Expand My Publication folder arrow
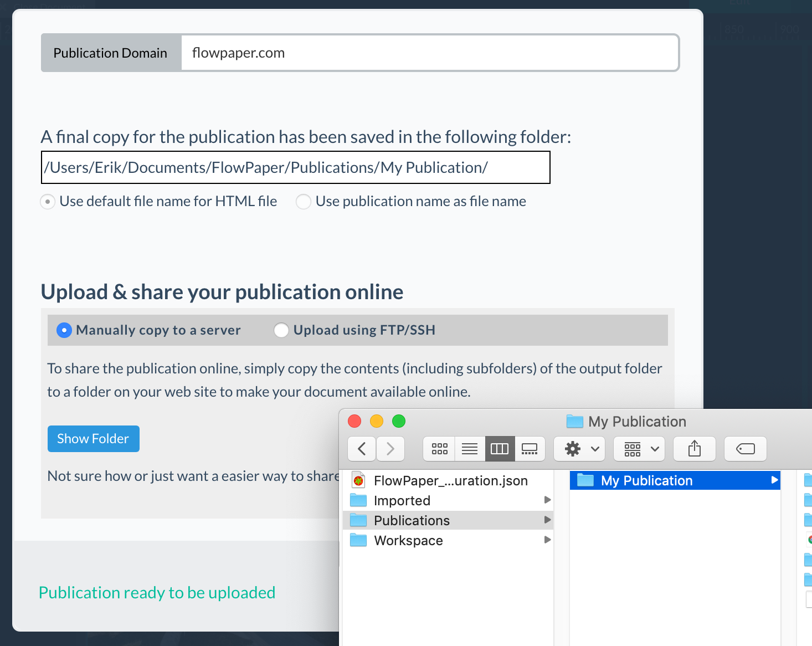The width and height of the screenshot is (812, 646). click(774, 480)
